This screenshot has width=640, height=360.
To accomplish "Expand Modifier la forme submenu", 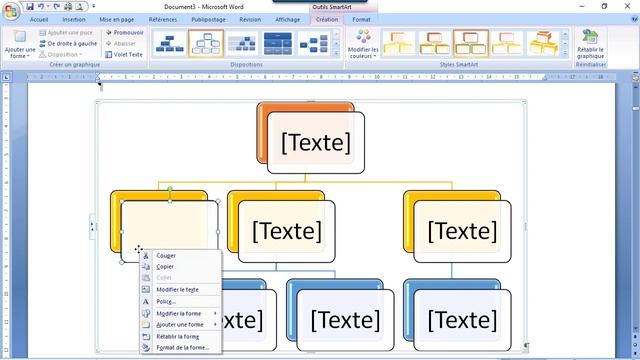I will 181,313.
